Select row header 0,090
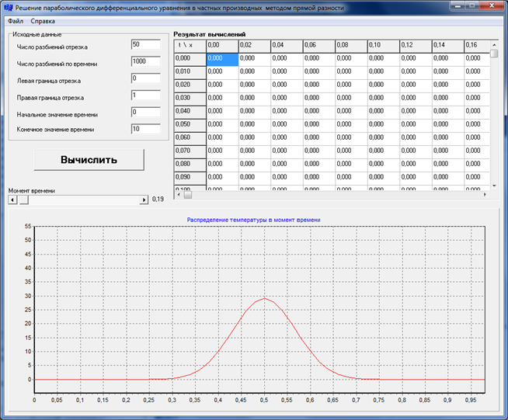This screenshot has height=420, width=508. (190, 179)
